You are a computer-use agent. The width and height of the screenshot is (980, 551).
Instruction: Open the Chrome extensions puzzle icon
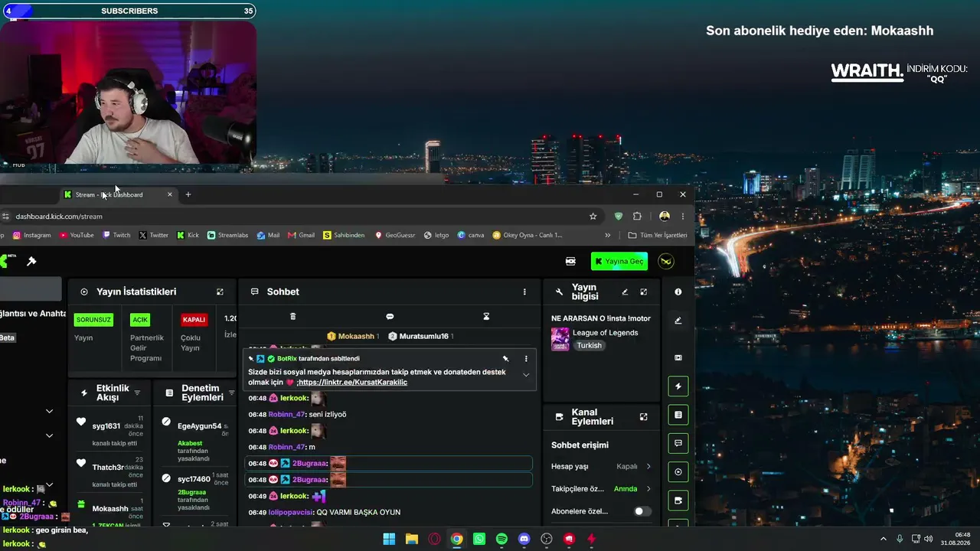(x=637, y=217)
